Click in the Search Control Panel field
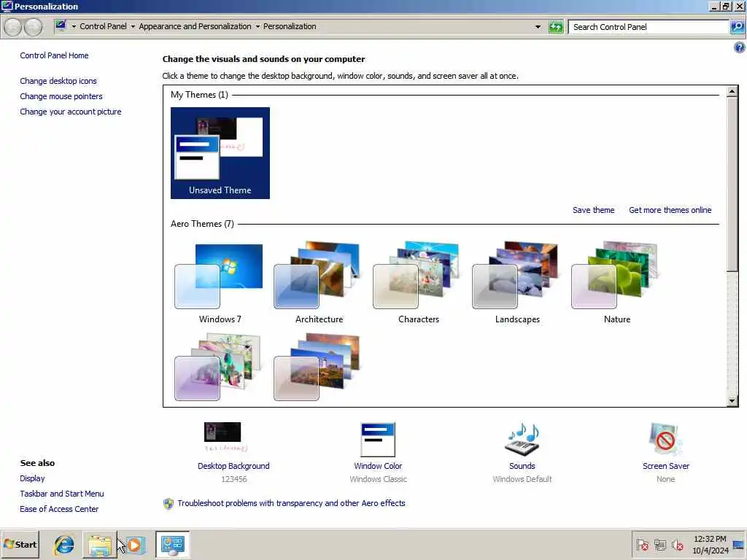This screenshot has height=560, width=747. (x=649, y=27)
